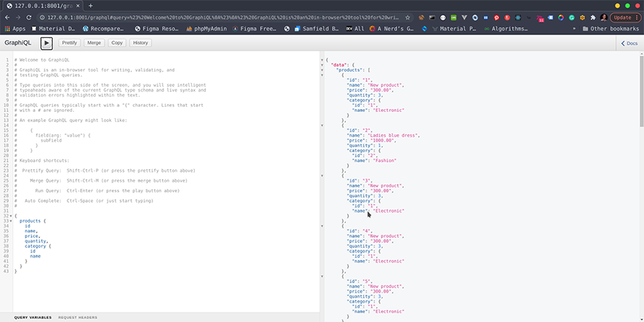The height and width of the screenshot is (322, 644).
Task: Click the Prettify button
Action: pyautogui.click(x=70, y=42)
